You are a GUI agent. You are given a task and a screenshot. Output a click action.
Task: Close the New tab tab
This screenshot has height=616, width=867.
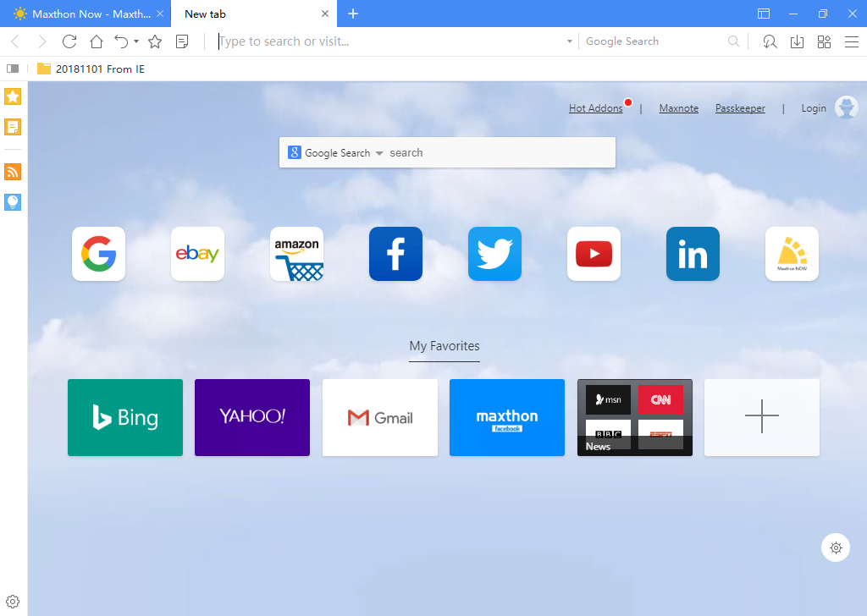(325, 14)
